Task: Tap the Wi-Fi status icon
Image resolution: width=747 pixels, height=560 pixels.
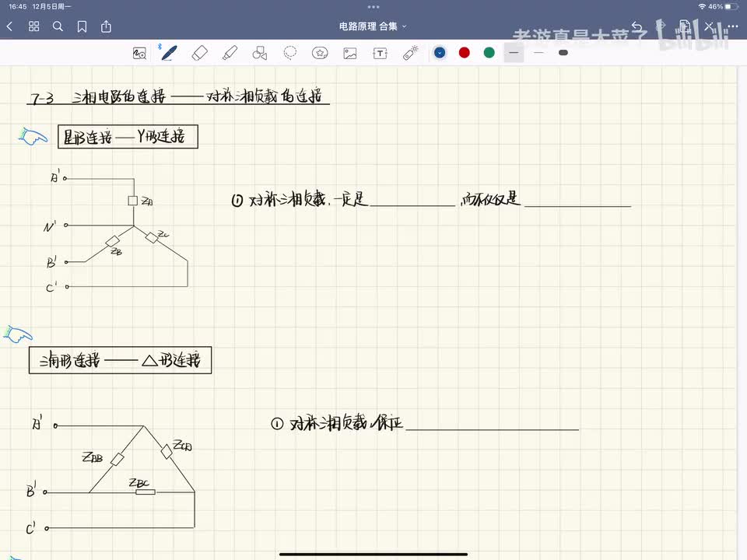Action: click(702, 7)
